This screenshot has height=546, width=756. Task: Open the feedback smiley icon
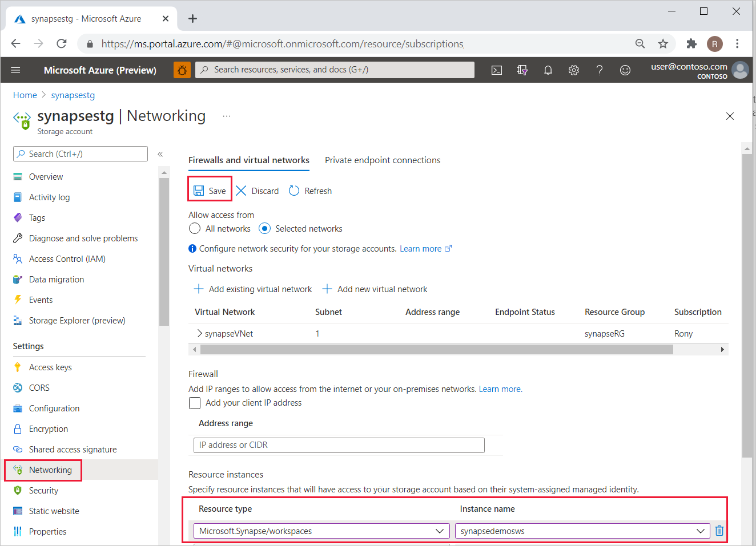click(625, 70)
